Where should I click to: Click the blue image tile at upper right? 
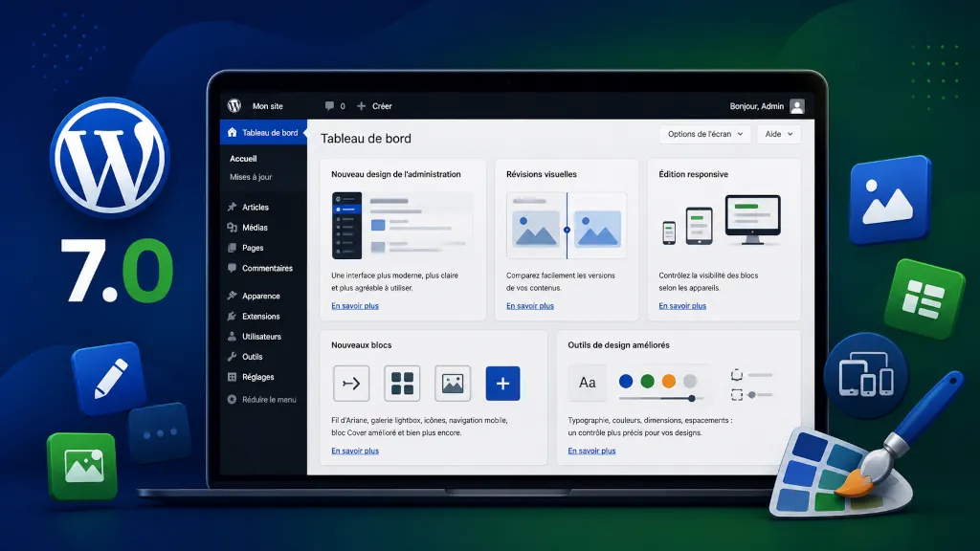[890, 199]
